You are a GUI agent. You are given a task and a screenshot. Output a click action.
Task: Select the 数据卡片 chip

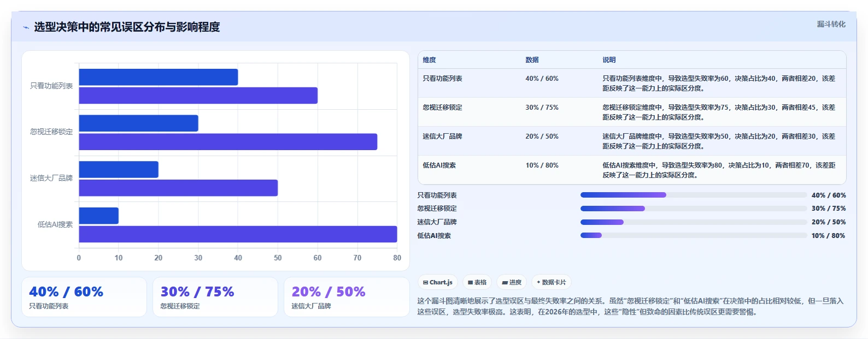[x=552, y=282]
